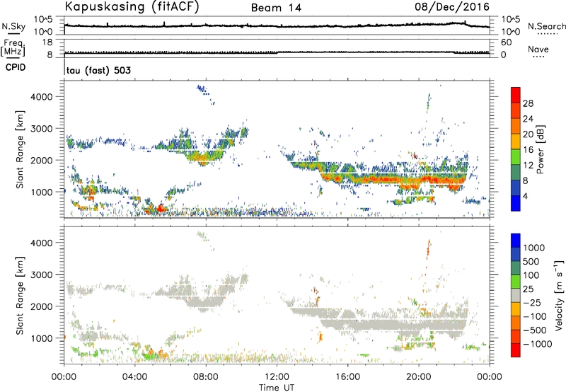Click the '16' label on power colorbar
Image resolution: width=566 pixels, height=392 pixels.
coord(528,150)
